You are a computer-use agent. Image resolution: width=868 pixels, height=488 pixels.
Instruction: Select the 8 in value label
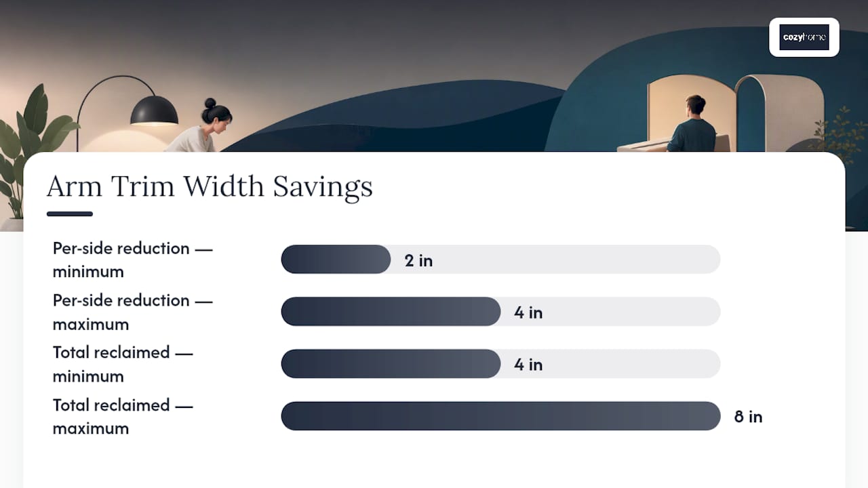click(748, 417)
